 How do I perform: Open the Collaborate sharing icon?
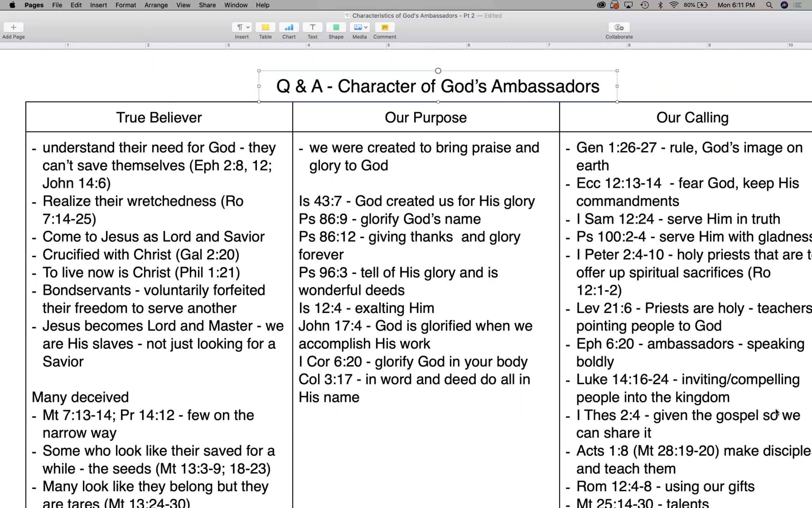point(619,27)
